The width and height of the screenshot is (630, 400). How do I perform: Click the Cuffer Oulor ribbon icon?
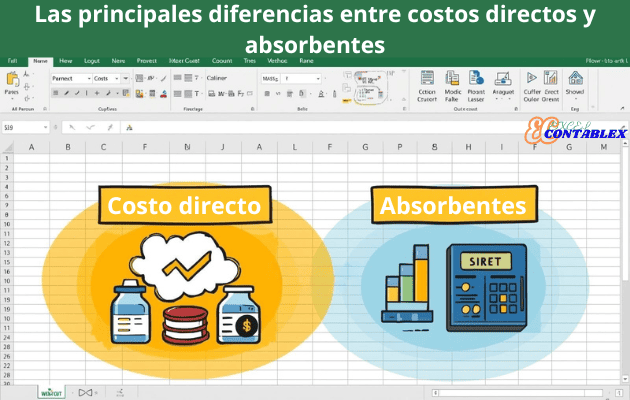531,80
